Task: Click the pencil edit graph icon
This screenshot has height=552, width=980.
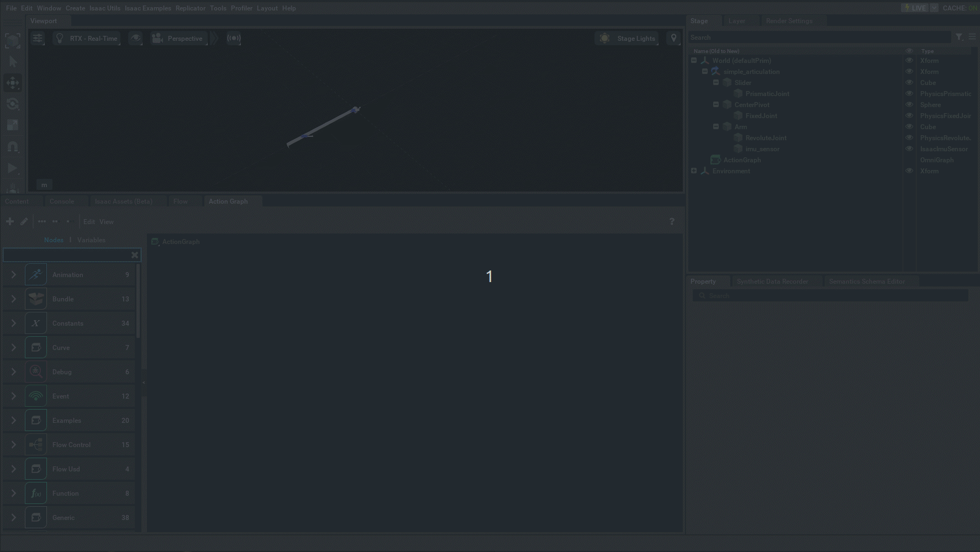Action: [x=24, y=221]
